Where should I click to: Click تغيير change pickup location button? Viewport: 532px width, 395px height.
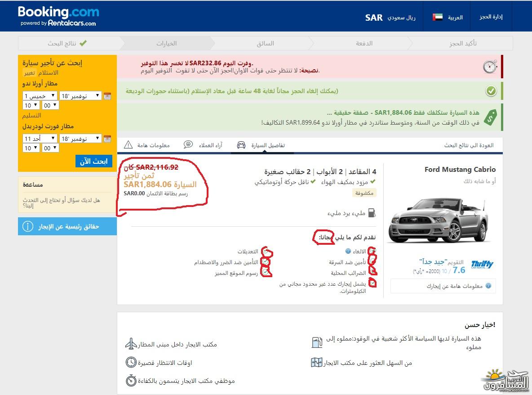pyautogui.click(x=30, y=73)
